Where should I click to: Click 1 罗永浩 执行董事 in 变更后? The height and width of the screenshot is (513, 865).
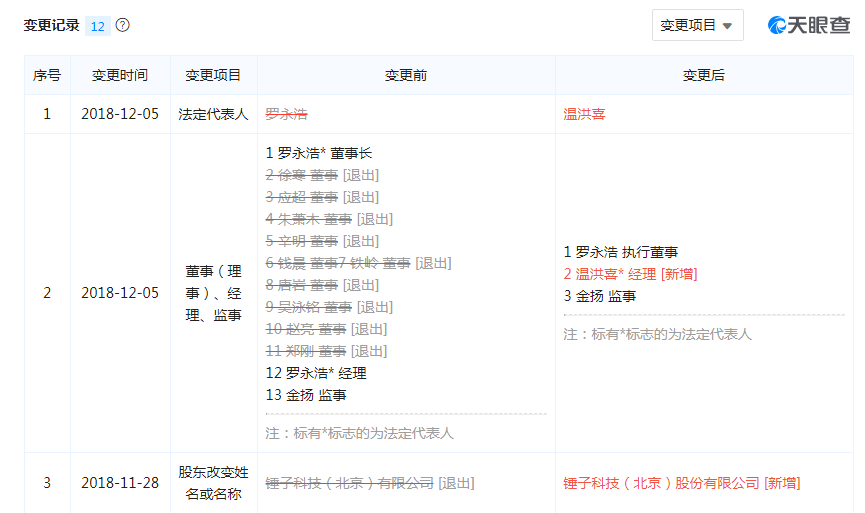[x=621, y=252]
